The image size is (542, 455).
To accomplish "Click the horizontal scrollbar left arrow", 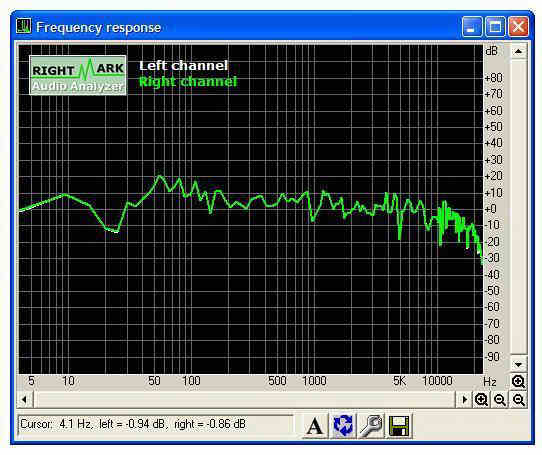I will tap(25, 400).
